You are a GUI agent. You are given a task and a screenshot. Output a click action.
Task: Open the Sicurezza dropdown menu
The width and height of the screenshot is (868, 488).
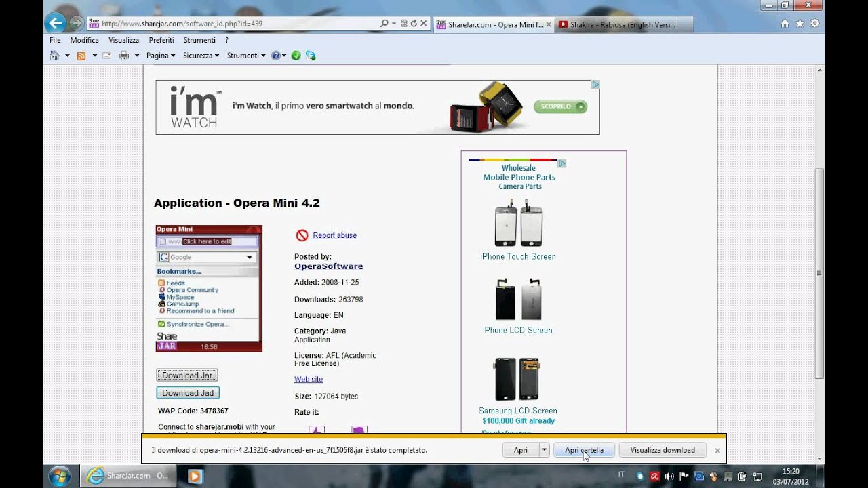(x=201, y=56)
